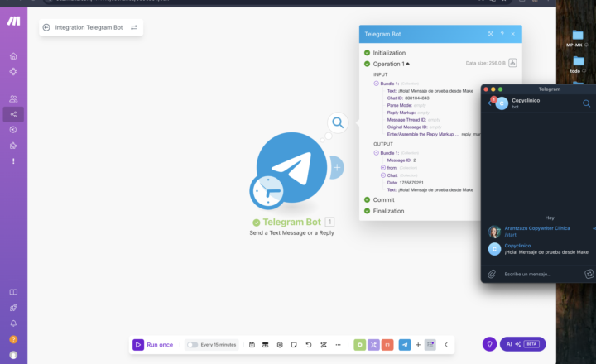596x364 pixels.
Task: Open user profile avatar in sidebar
Action: point(13,355)
